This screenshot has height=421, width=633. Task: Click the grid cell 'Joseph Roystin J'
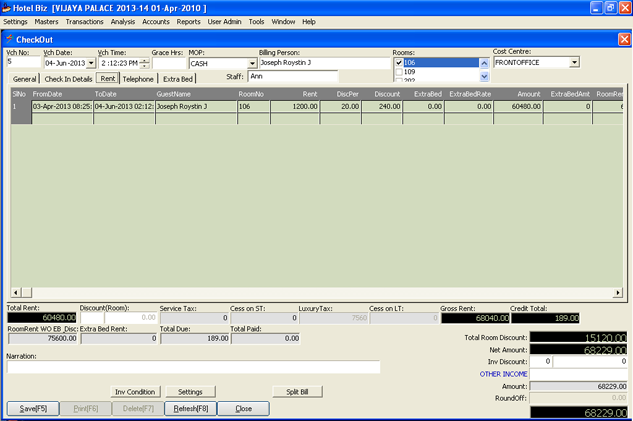click(196, 107)
